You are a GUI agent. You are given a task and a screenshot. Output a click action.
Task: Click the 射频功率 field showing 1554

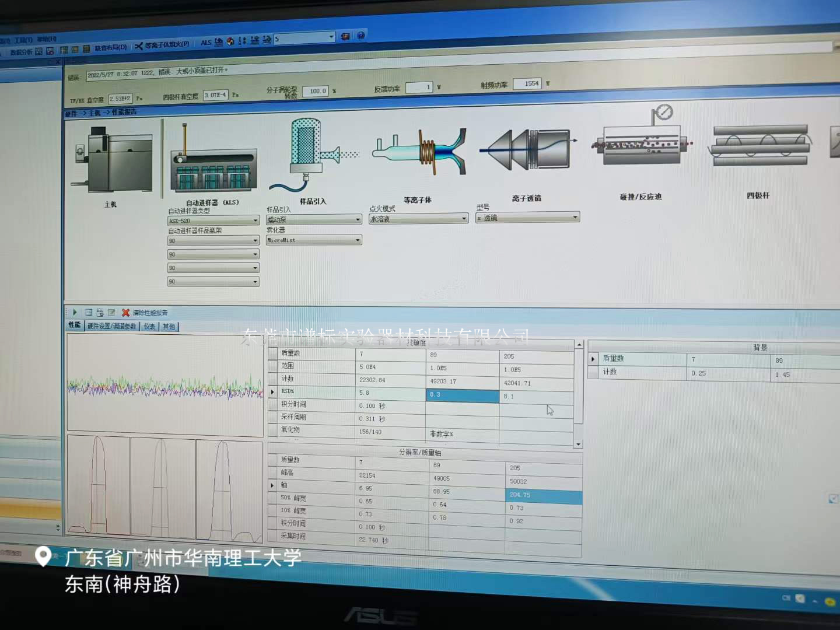point(527,84)
